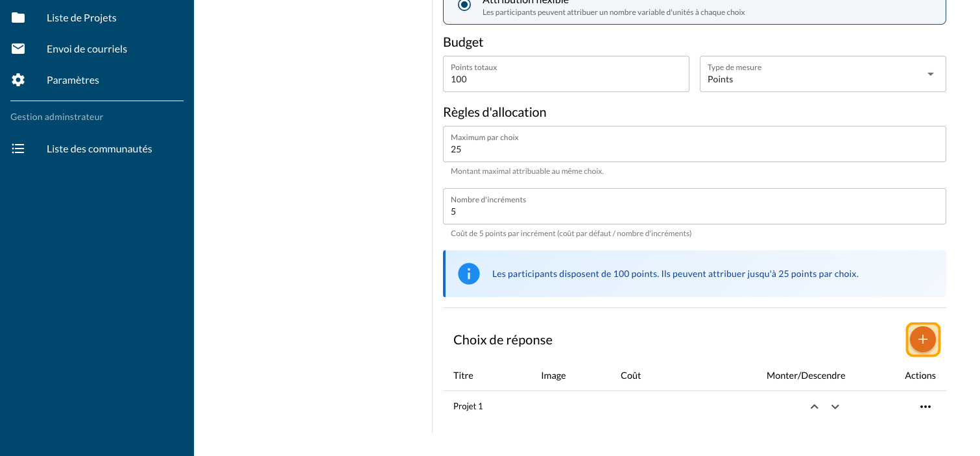Open Liste de Projets from the sidebar
The image size is (980, 456).
(82, 18)
